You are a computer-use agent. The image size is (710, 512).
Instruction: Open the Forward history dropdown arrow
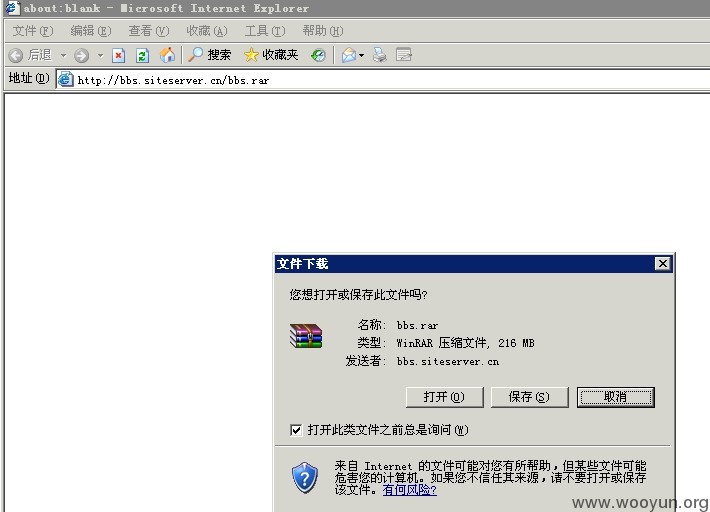pos(101,56)
